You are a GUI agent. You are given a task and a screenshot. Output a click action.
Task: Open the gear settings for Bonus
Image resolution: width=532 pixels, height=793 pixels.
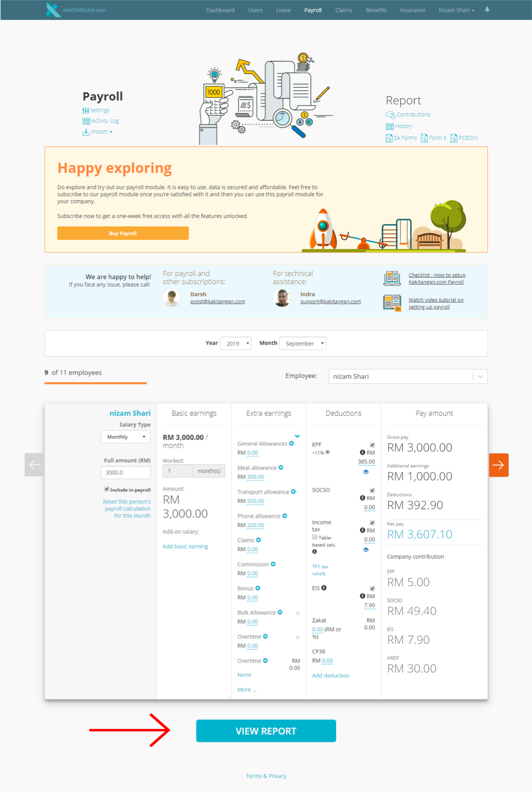click(258, 588)
